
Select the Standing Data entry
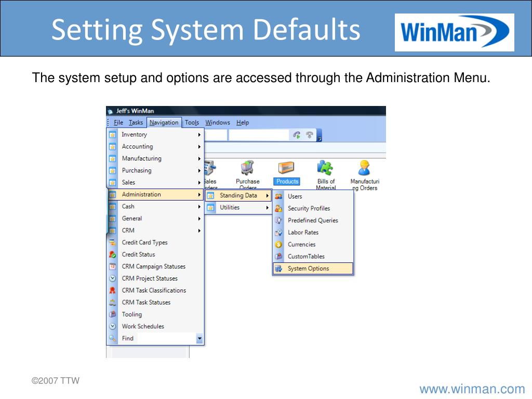238,195
